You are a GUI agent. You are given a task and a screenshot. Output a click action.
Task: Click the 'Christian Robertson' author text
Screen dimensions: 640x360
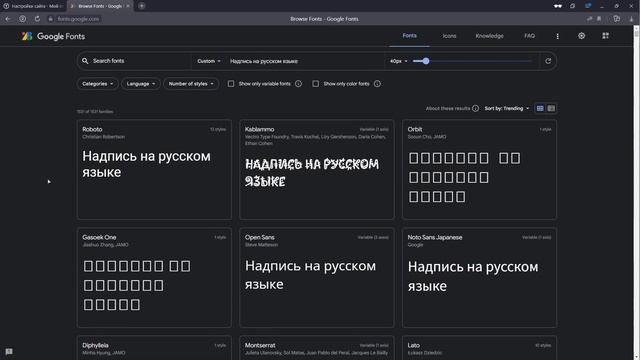pyautogui.click(x=103, y=137)
